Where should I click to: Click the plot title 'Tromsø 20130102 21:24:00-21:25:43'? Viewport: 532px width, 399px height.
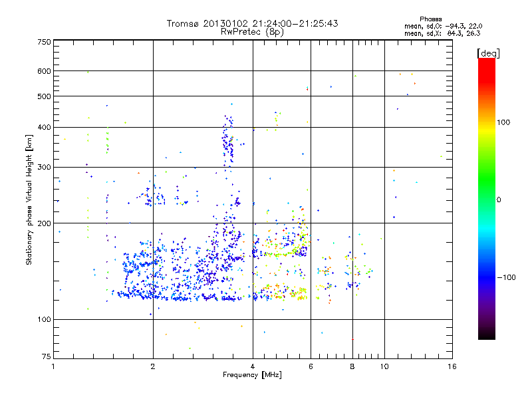pyautogui.click(x=252, y=23)
